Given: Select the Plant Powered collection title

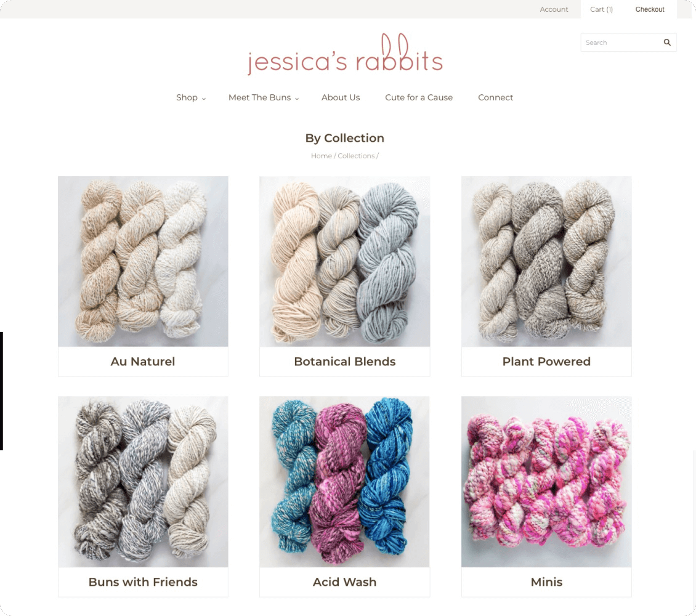Looking at the screenshot, I should click(x=546, y=361).
